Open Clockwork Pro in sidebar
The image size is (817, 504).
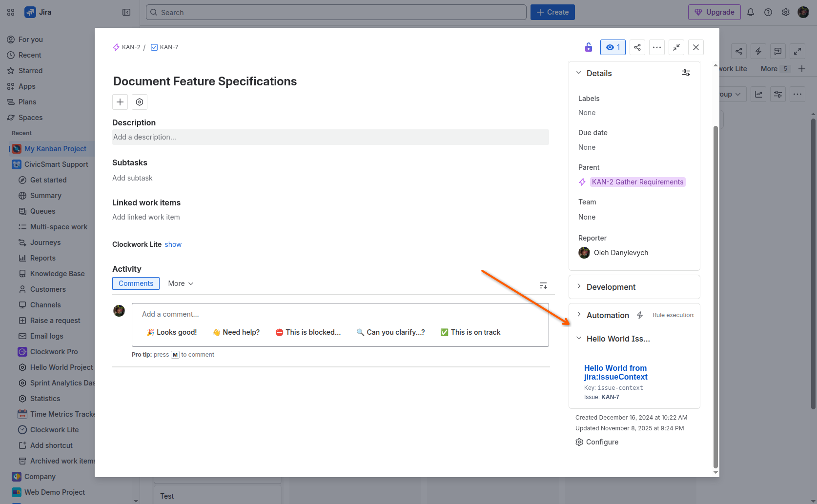pos(54,352)
